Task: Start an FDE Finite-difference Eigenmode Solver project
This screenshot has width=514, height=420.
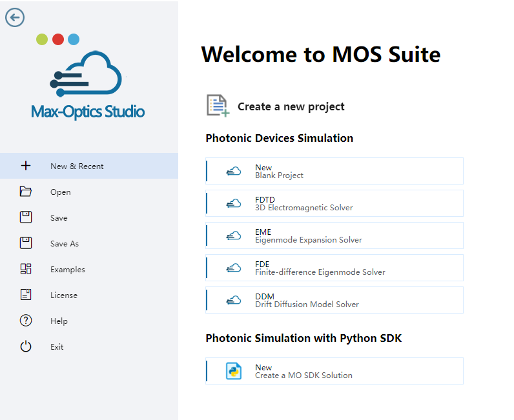Action: point(334,268)
